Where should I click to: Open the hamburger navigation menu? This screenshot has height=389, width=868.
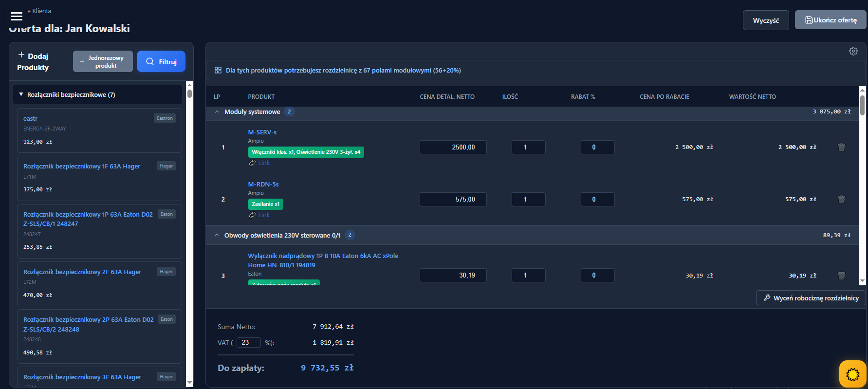[17, 16]
